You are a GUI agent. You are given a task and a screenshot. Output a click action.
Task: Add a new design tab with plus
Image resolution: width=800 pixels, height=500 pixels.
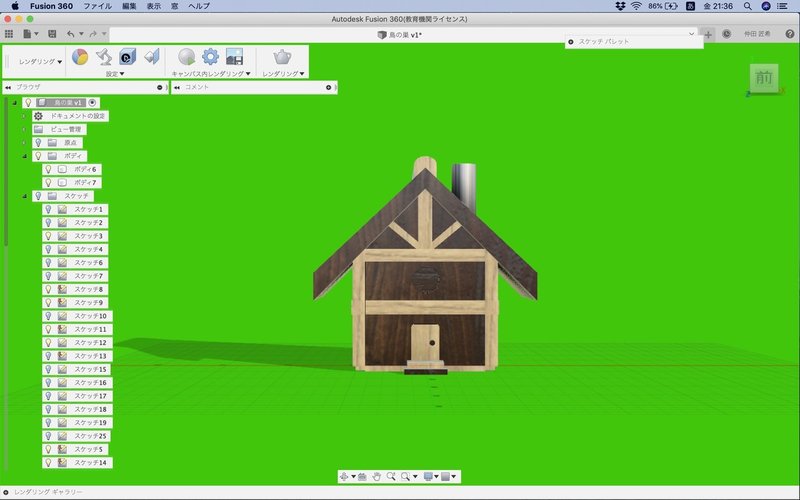(x=708, y=34)
